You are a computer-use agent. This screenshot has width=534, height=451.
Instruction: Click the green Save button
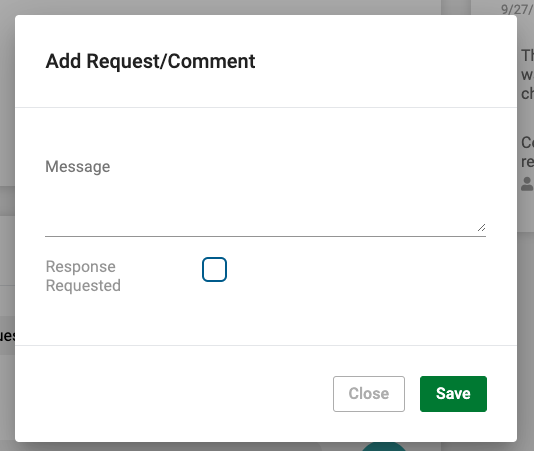[x=453, y=394]
